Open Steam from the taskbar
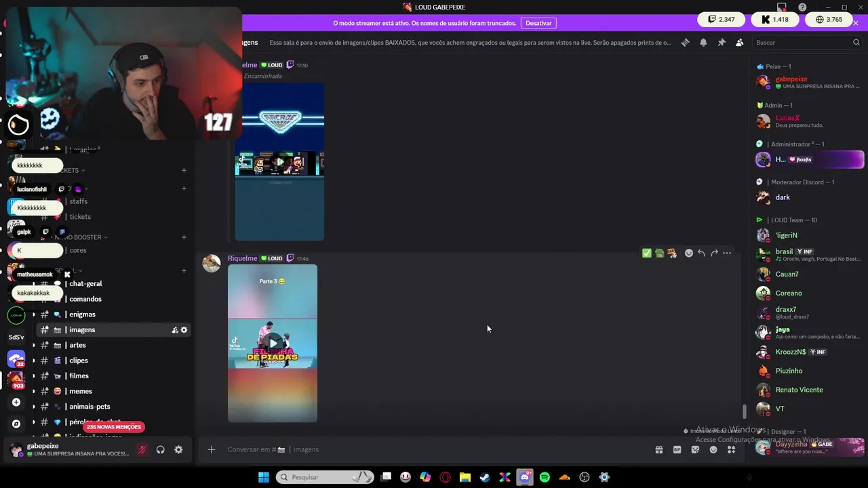The height and width of the screenshot is (488, 868). point(485,477)
